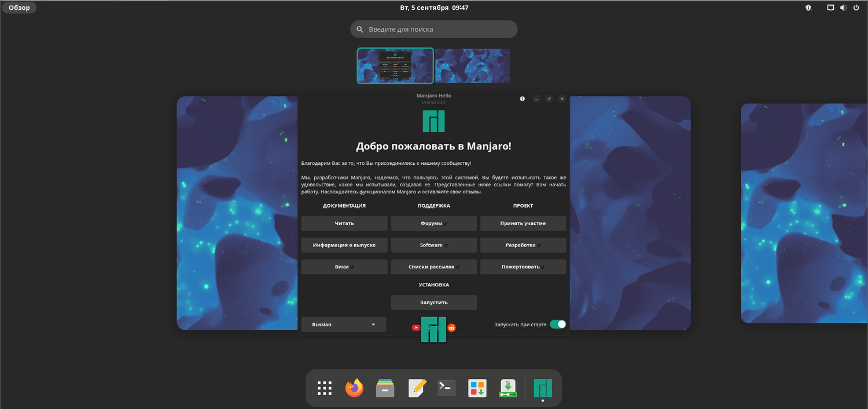This screenshot has width=868, height=409.
Task: Click the Читать button
Action: (x=344, y=223)
